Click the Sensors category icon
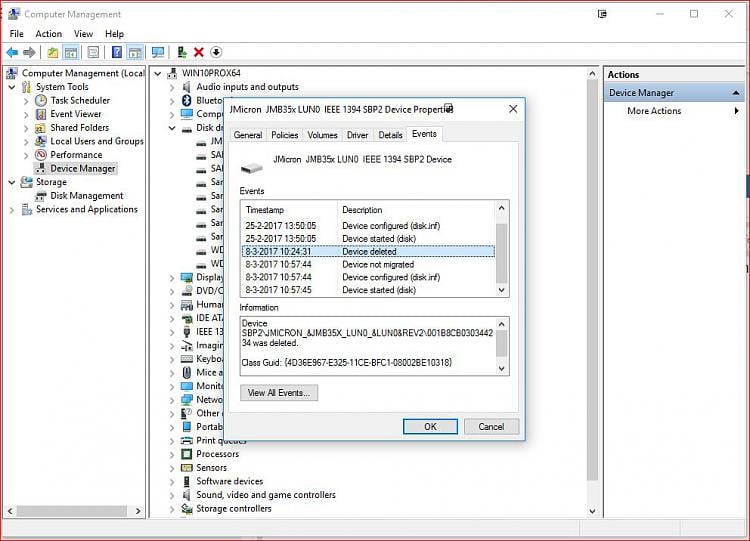750x541 pixels. 187,467
